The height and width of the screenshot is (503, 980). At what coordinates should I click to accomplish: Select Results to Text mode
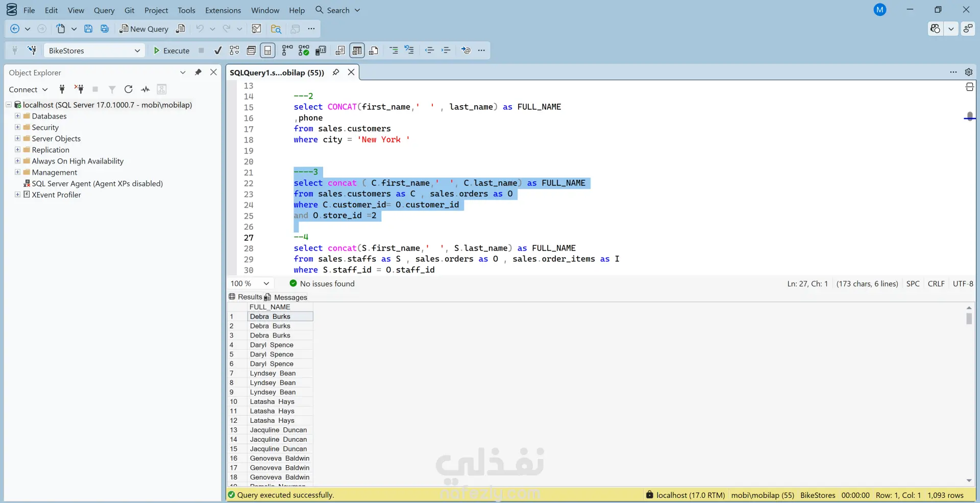(340, 50)
